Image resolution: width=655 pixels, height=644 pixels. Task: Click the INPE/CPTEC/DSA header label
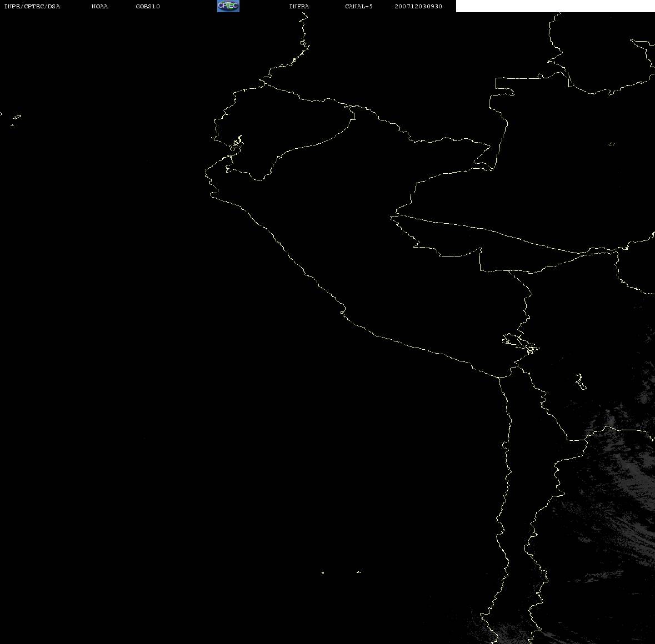pos(32,7)
